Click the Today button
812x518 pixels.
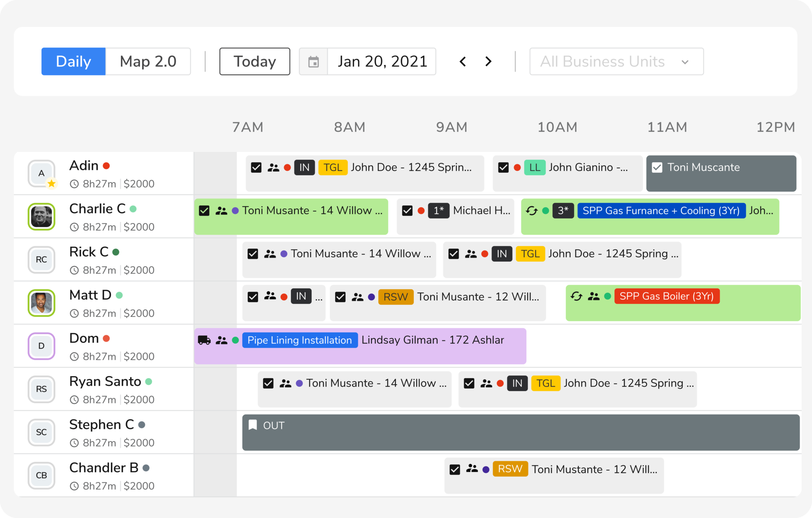[x=254, y=61]
